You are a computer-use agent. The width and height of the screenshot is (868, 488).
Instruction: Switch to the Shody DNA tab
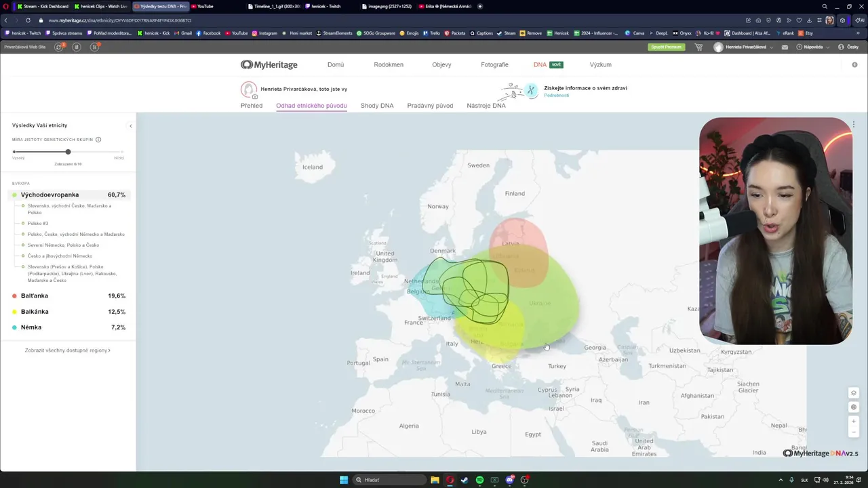(377, 106)
